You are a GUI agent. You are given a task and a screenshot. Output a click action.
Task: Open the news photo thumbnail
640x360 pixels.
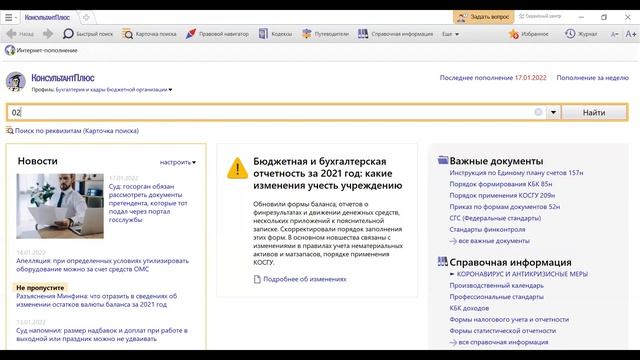[60, 206]
